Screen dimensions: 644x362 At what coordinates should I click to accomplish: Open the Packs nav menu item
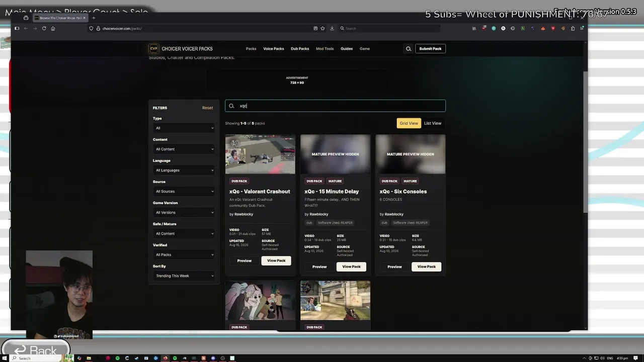(251, 49)
